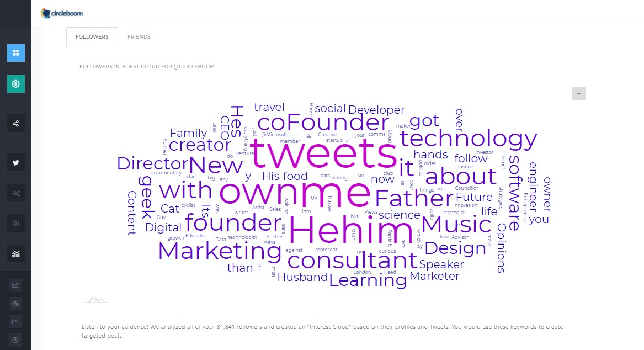Select the first pie chart sub-menu icon
The image size is (644, 350).
point(15,303)
